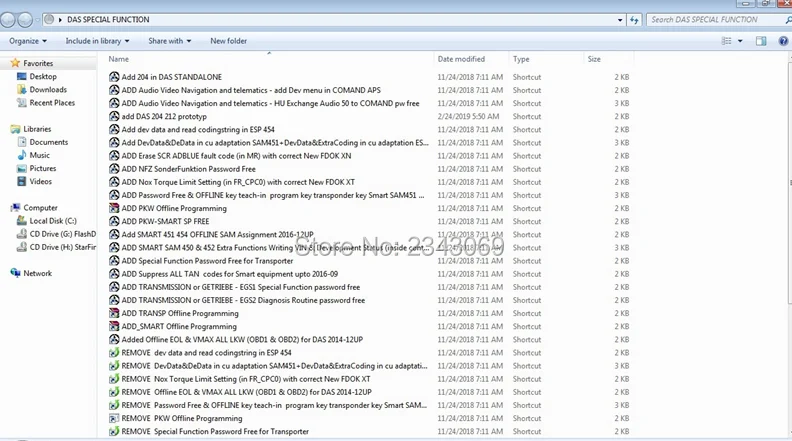Select Favorites in the navigation pane

(x=38, y=63)
